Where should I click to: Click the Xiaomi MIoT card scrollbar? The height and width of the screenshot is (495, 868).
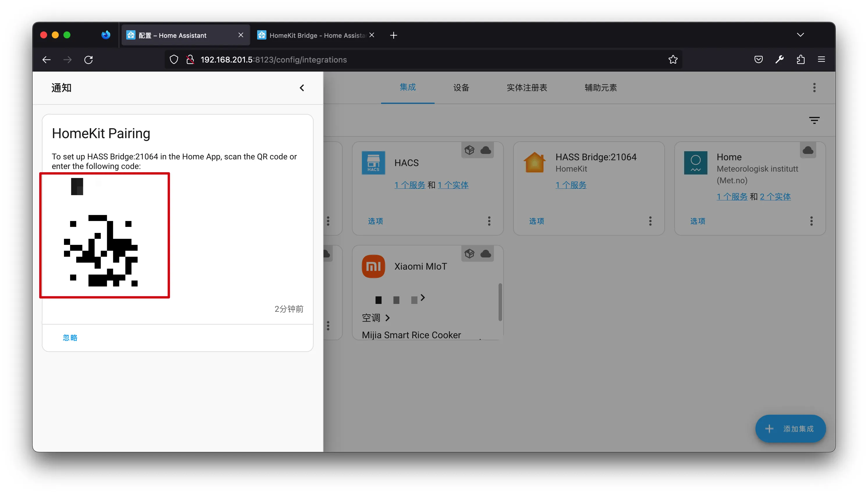point(500,302)
